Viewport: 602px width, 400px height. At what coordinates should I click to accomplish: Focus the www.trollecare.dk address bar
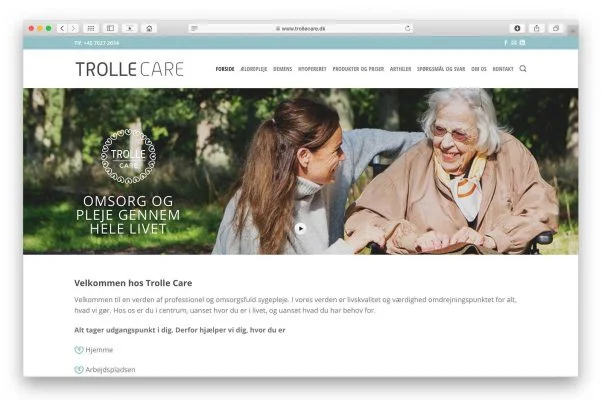(x=301, y=28)
